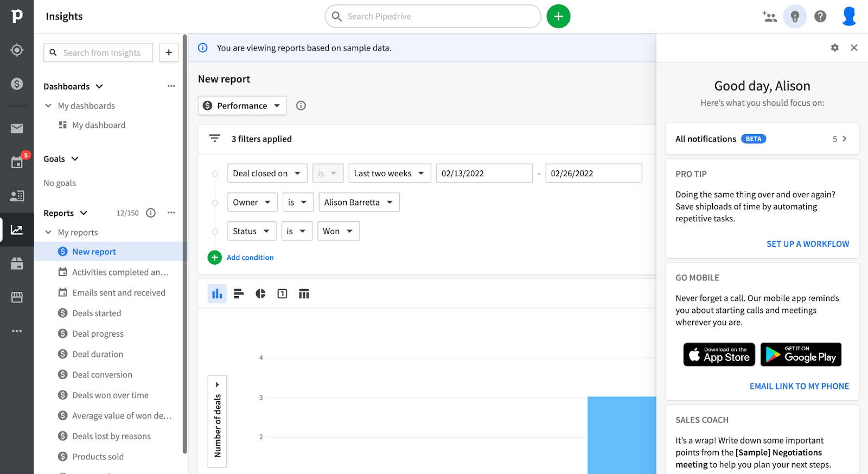Open the More ellipsis in the sidebar
868x474 pixels.
17,331
